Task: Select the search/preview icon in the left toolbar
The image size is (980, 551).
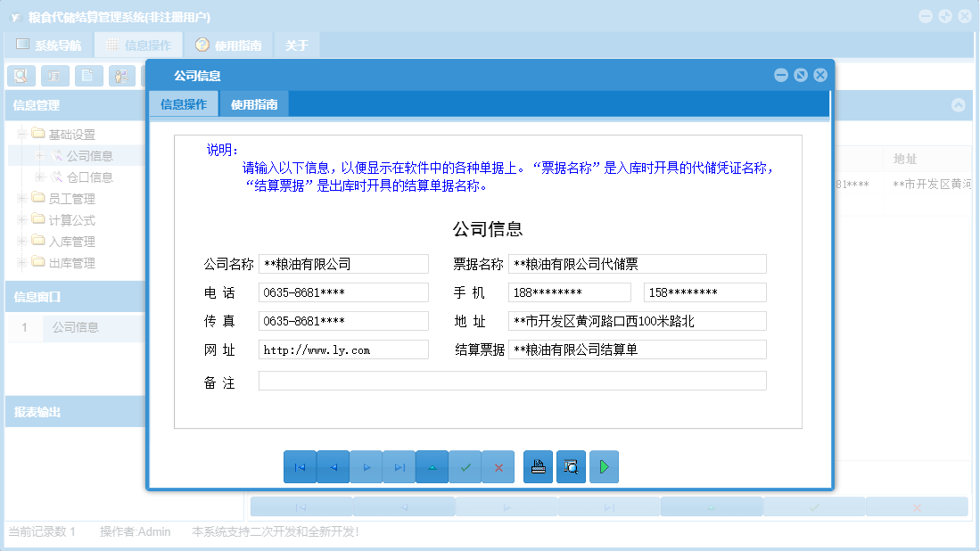Action: 20,76
